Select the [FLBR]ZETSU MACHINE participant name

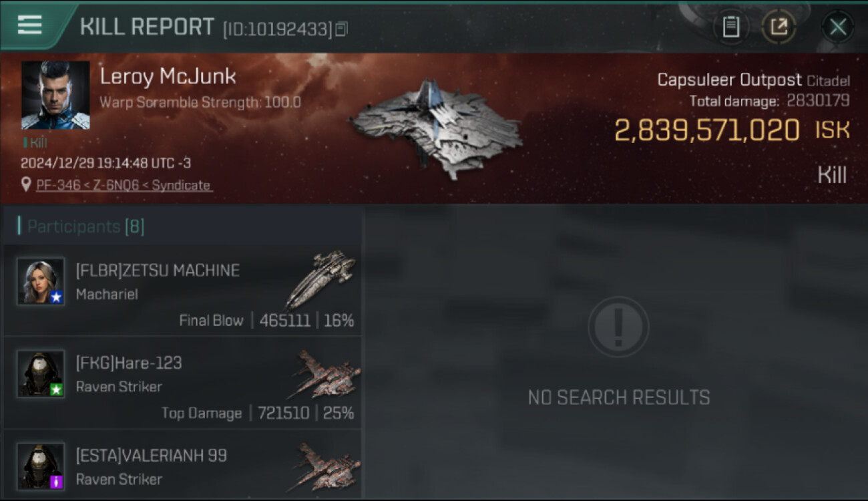(158, 271)
